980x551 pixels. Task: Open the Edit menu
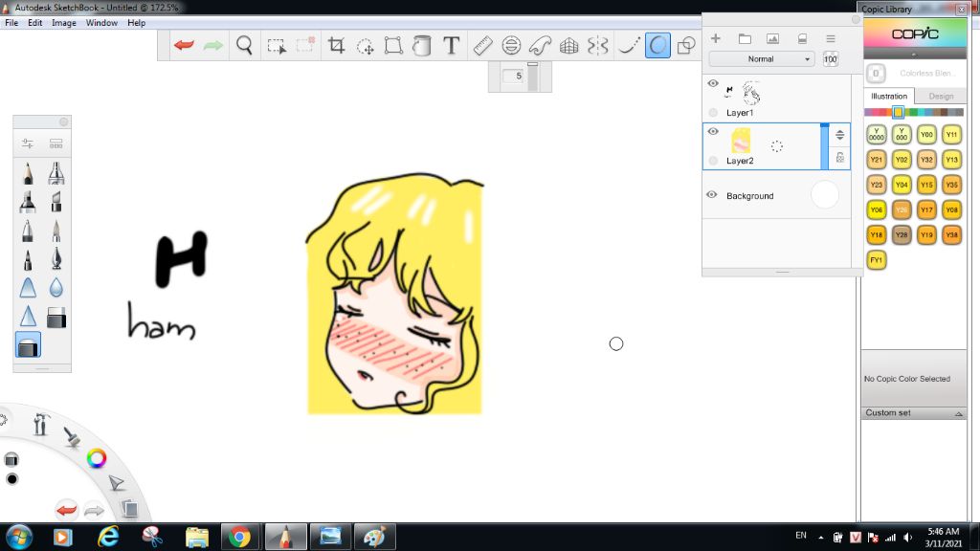point(35,23)
